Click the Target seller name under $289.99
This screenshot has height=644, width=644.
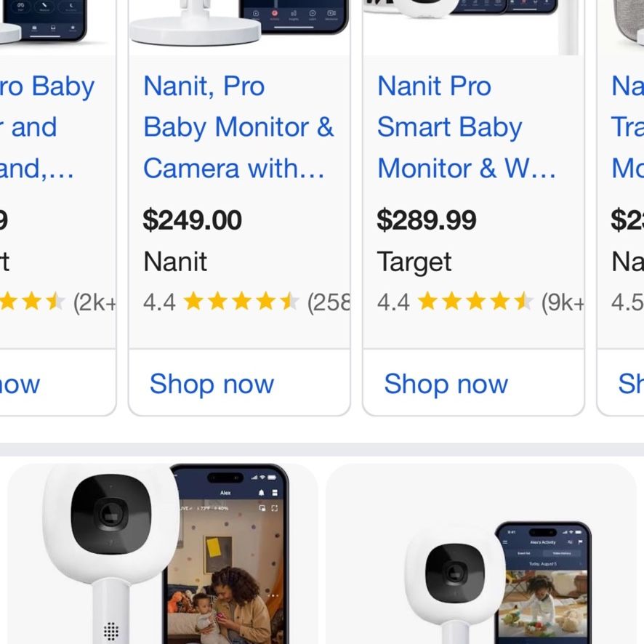point(414,262)
